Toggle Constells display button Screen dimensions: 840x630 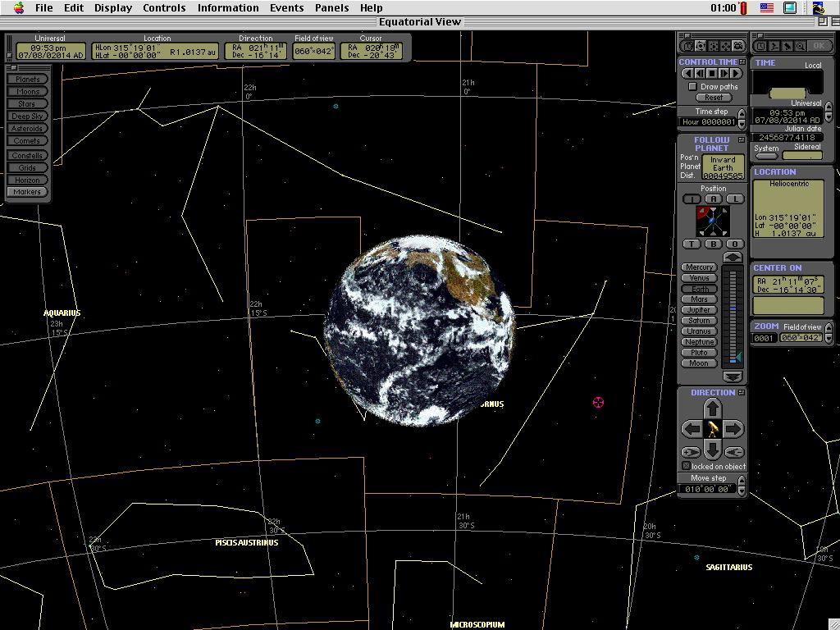(x=27, y=156)
